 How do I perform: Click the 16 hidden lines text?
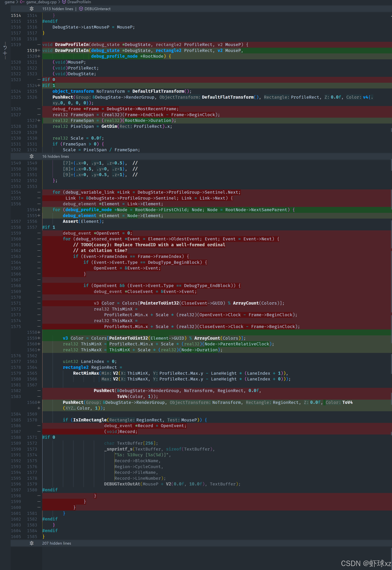click(56, 156)
